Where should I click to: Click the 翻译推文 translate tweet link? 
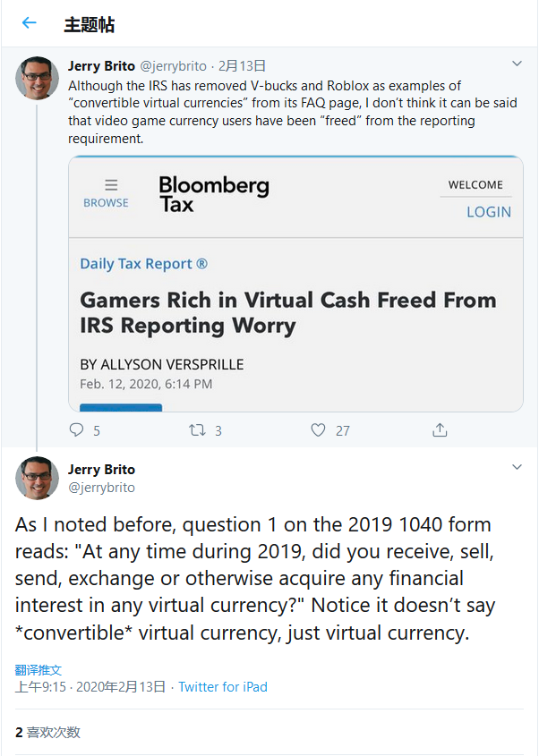(38, 670)
